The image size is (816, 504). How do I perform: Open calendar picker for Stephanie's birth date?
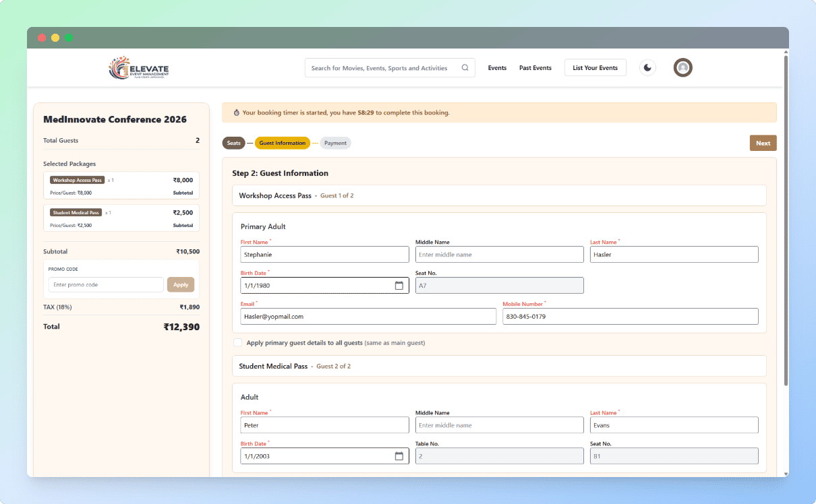[399, 286]
